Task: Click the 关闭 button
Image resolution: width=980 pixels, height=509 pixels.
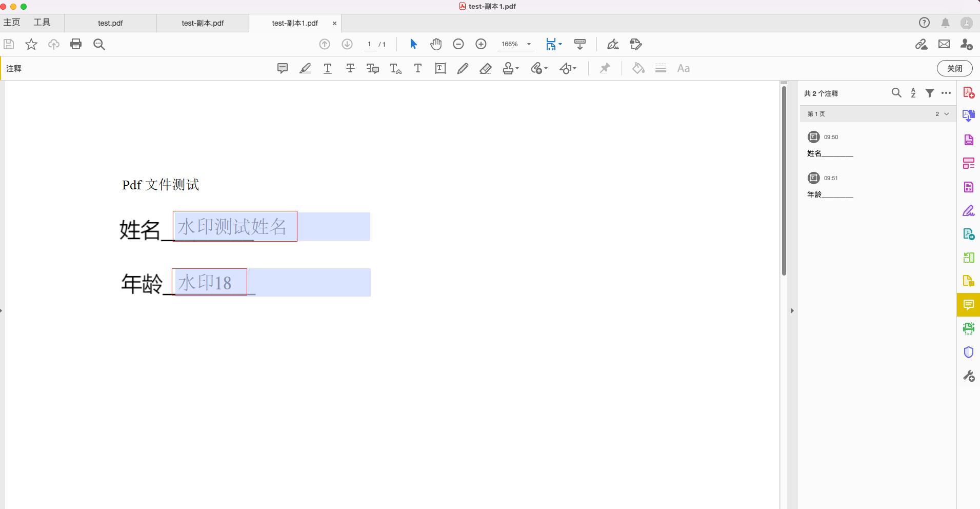Action: [x=954, y=68]
